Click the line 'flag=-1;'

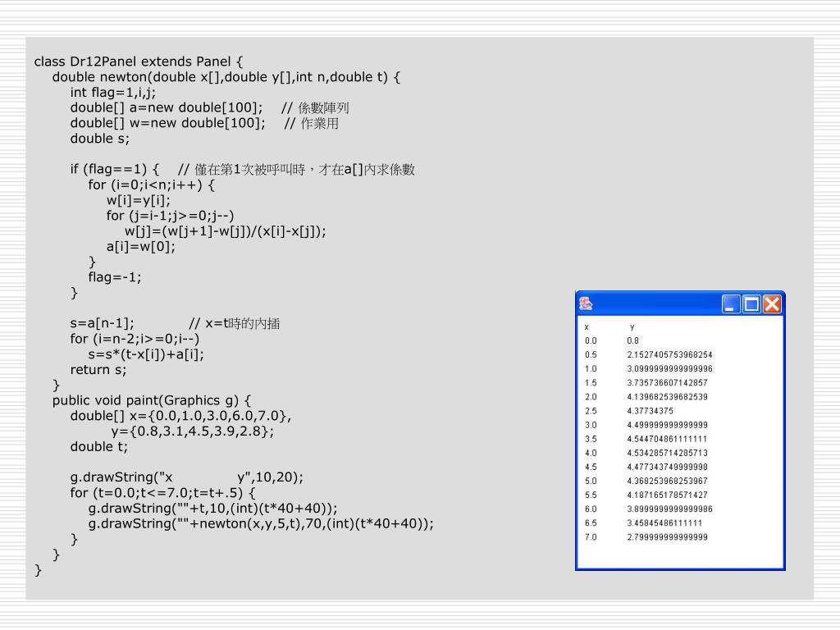point(115,277)
